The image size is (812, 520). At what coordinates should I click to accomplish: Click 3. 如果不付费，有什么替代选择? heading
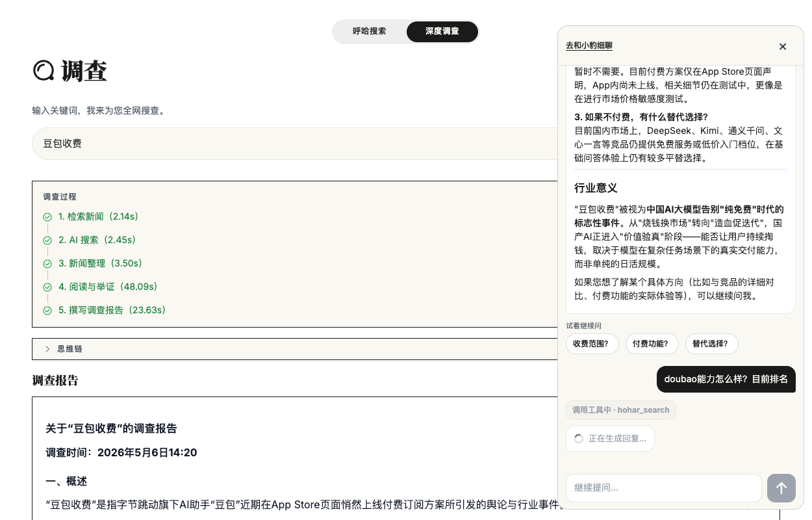641,117
